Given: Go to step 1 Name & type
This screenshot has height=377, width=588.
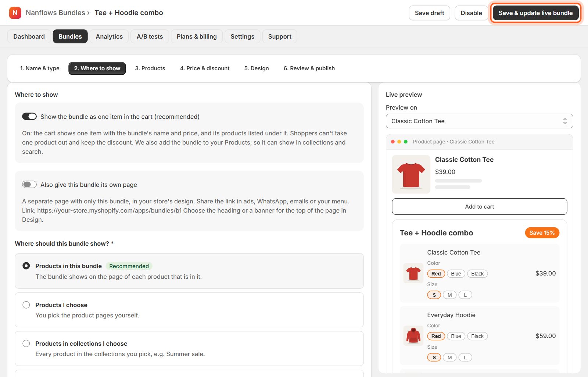Looking at the screenshot, I should pos(40,68).
